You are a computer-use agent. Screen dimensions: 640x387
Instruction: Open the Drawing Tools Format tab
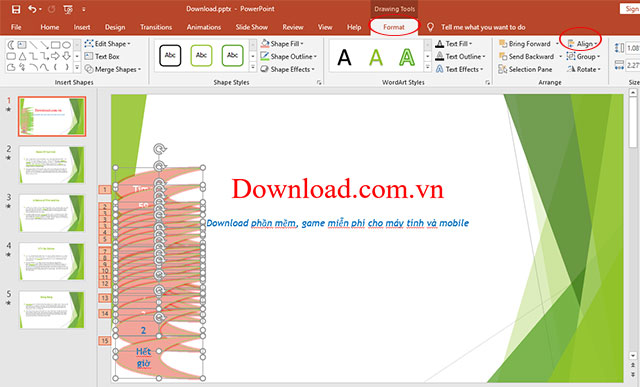tap(394, 27)
